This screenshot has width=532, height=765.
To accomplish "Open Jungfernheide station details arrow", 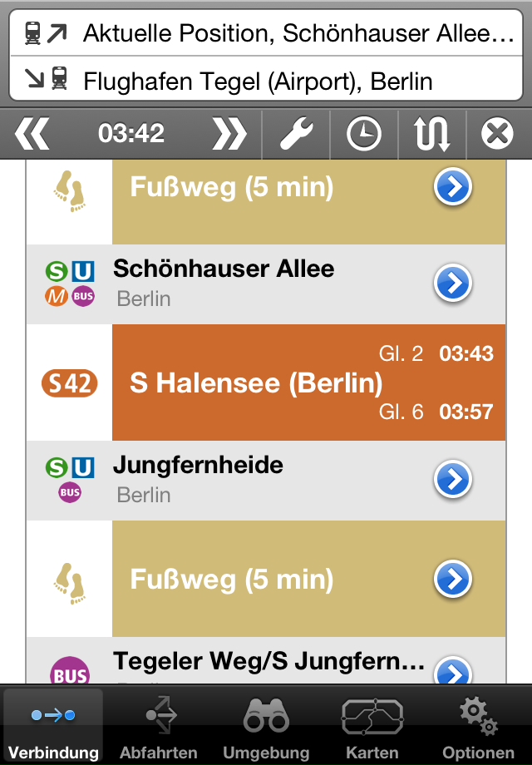I will click(x=452, y=479).
